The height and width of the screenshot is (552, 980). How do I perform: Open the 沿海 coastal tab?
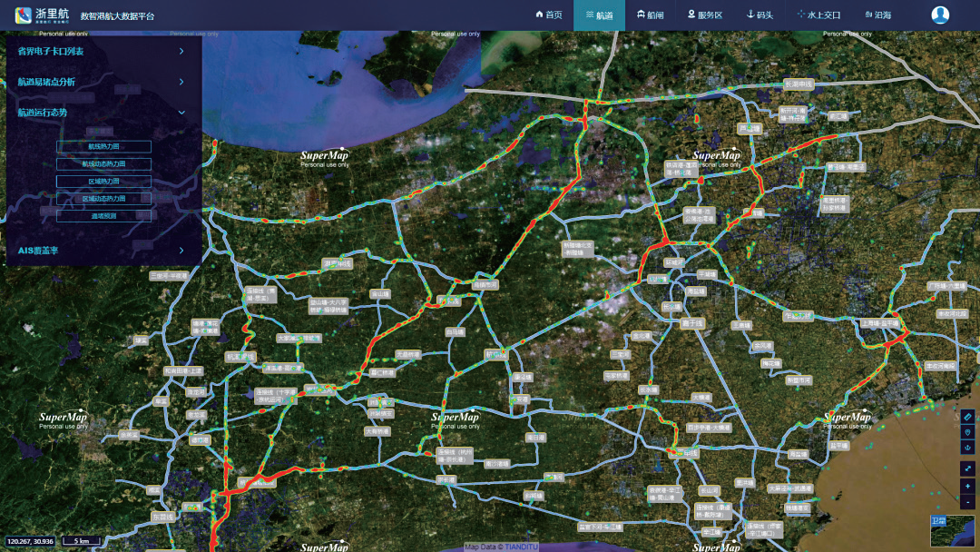click(878, 15)
